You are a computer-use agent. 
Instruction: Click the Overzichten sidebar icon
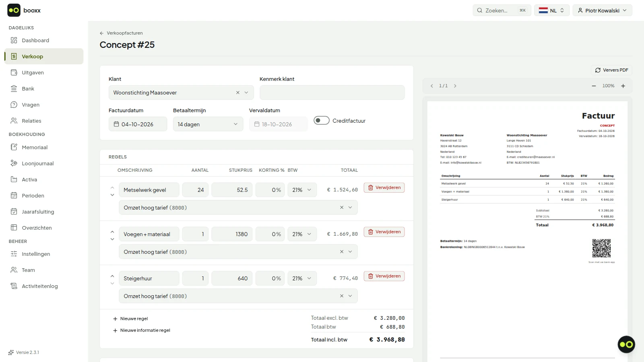tap(14, 228)
